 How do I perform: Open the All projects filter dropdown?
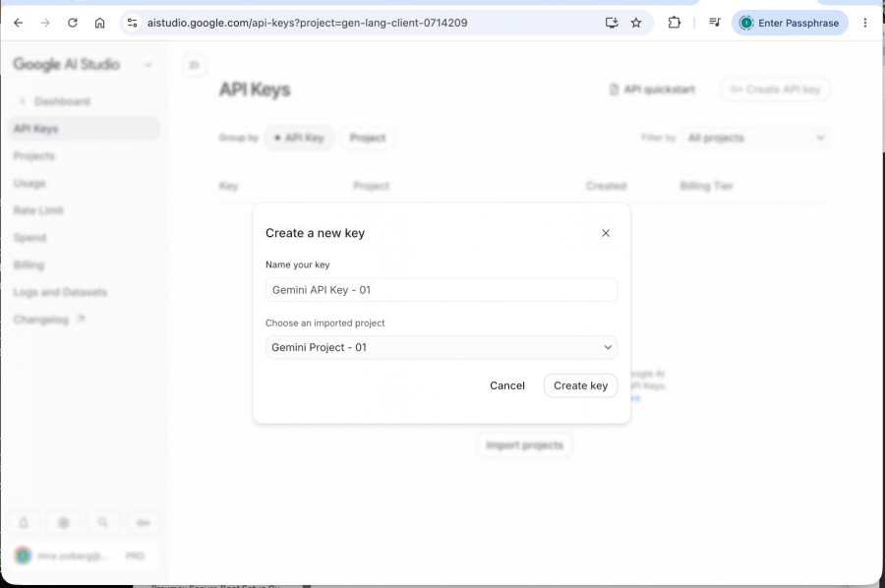tap(756, 138)
